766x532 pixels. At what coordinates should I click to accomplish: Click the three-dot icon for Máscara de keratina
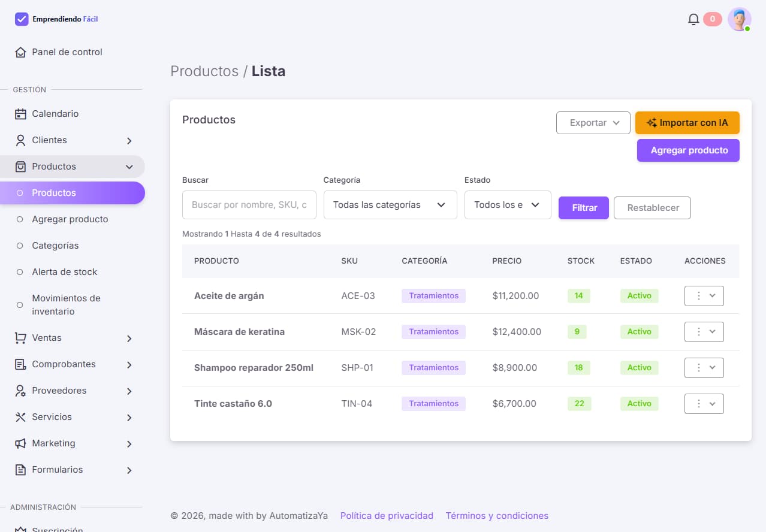click(x=698, y=332)
